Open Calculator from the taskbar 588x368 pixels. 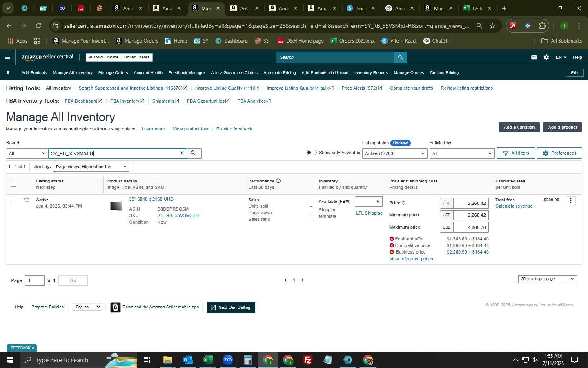tap(247, 360)
